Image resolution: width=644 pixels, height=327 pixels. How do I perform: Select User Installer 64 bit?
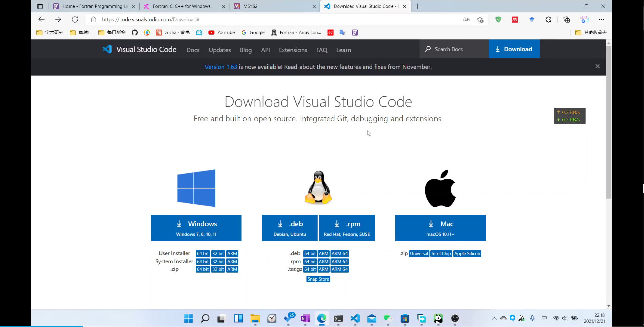(203, 254)
